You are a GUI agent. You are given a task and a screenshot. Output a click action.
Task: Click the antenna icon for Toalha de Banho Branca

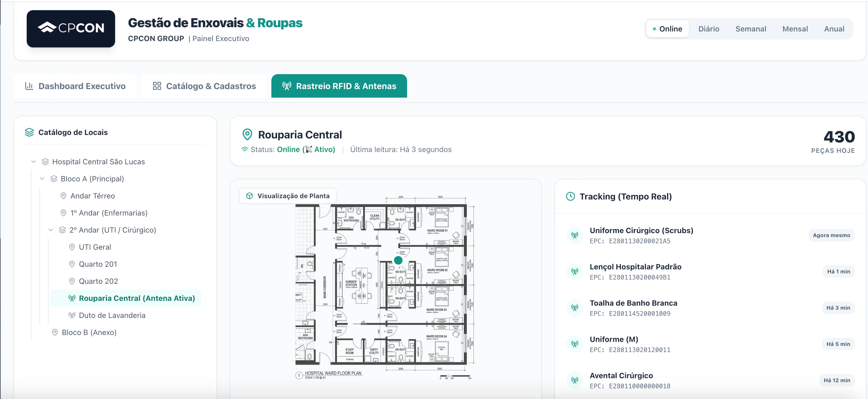pyautogui.click(x=574, y=307)
